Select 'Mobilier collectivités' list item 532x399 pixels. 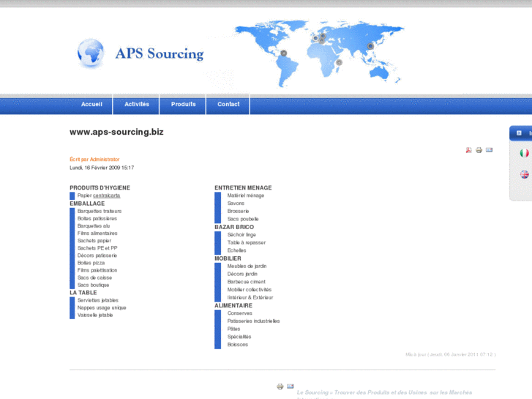(x=250, y=290)
